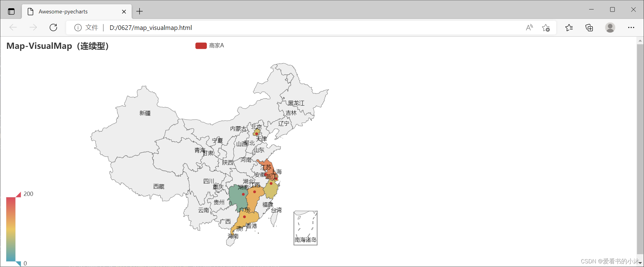The image size is (644, 267).
Task: Click the 河南 province label
Action: click(246, 160)
